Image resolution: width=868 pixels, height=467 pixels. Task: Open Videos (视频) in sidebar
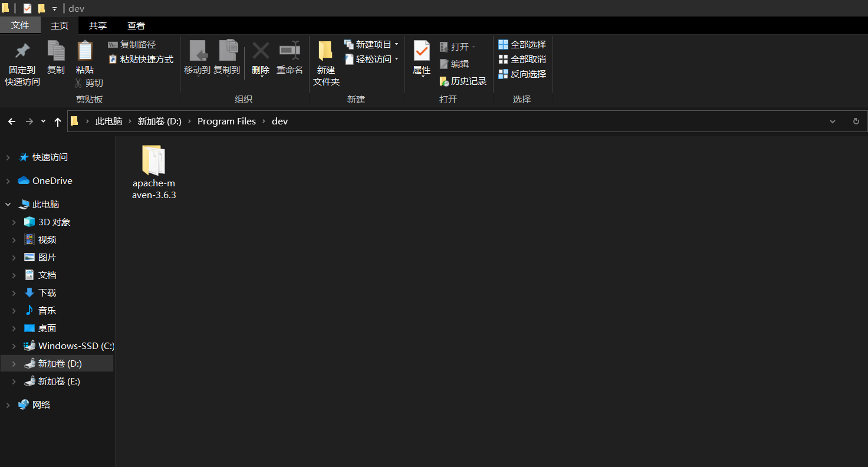click(x=47, y=240)
